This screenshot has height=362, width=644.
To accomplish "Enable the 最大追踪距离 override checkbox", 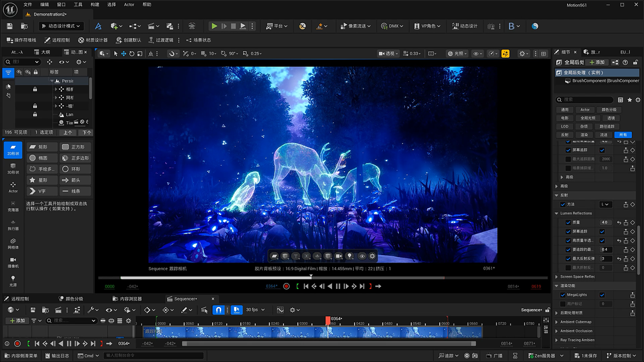I will (568, 159).
